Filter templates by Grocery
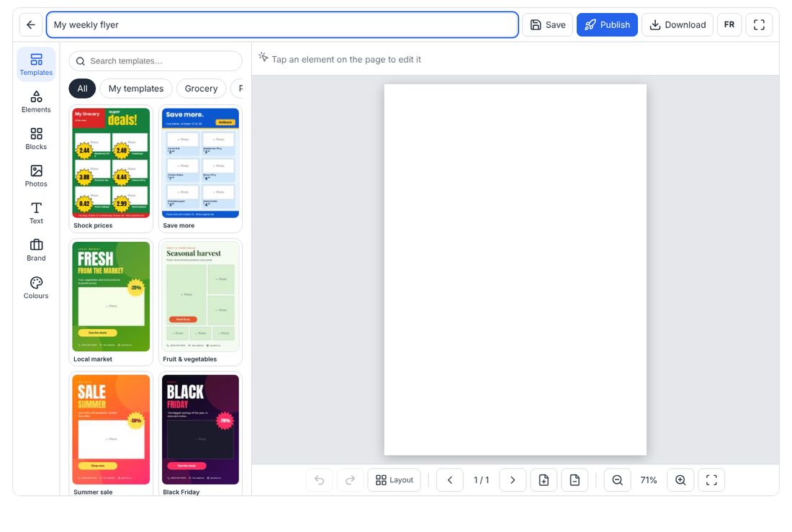Screen dimensions: 792x532 pos(201,89)
